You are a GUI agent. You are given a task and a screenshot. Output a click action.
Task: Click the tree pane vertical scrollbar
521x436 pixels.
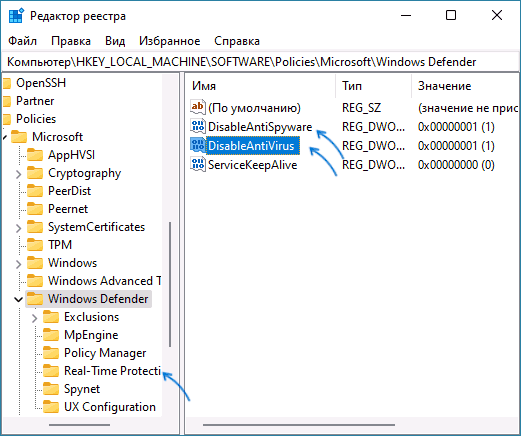170,285
